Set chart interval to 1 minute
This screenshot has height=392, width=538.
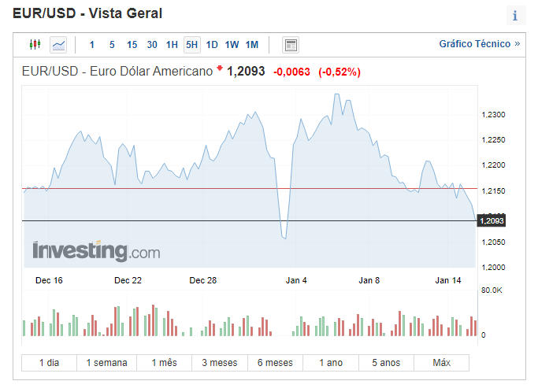pos(92,44)
